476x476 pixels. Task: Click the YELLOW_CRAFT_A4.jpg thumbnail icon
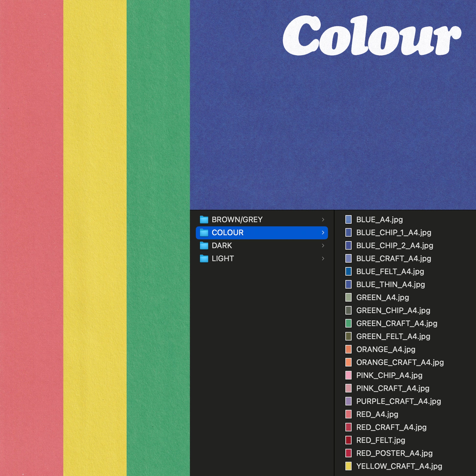pyautogui.click(x=348, y=466)
